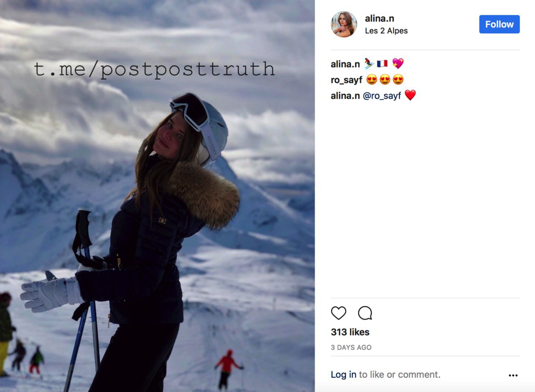Click the t.me/postposttruth watermark text
Image resolution: width=535 pixels, height=392 pixels.
[155, 69]
